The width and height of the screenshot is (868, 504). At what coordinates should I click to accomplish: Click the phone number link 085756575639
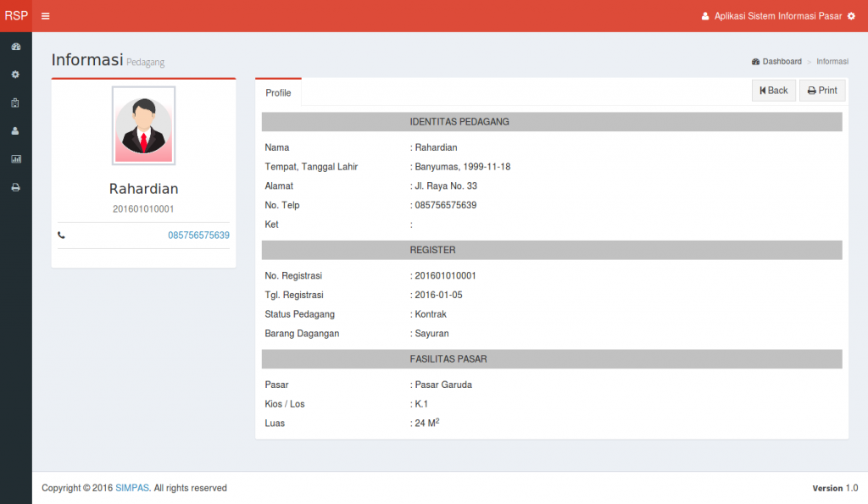[x=198, y=235]
